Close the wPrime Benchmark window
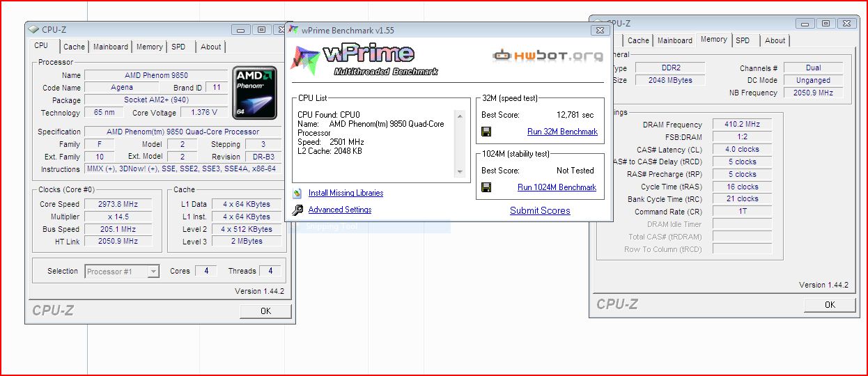868x376 pixels. (x=600, y=30)
